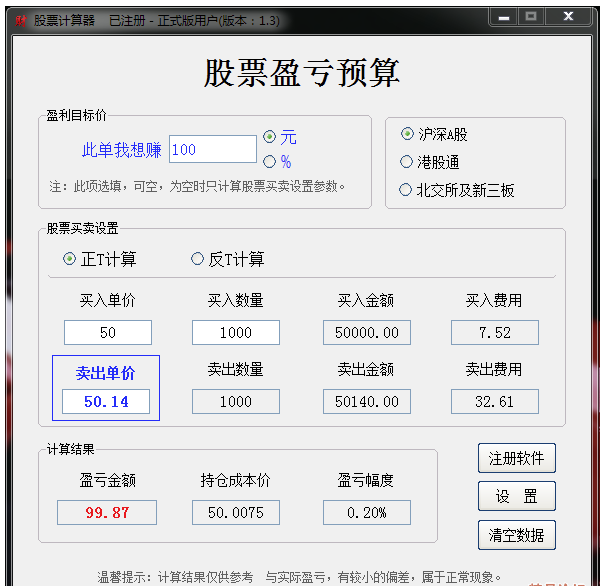Click the 卖出金额 field showing 50140.00
Screen dimensions: 607x586
pyautogui.click(x=367, y=402)
